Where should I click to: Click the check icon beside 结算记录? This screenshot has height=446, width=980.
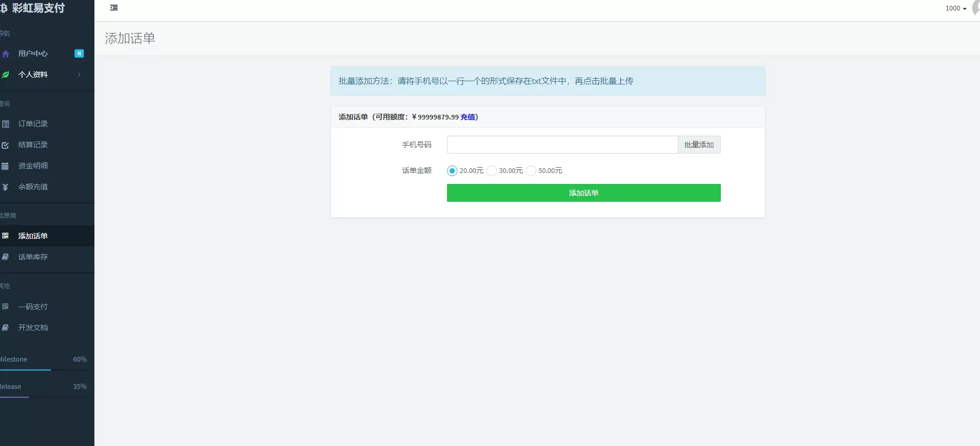point(6,145)
